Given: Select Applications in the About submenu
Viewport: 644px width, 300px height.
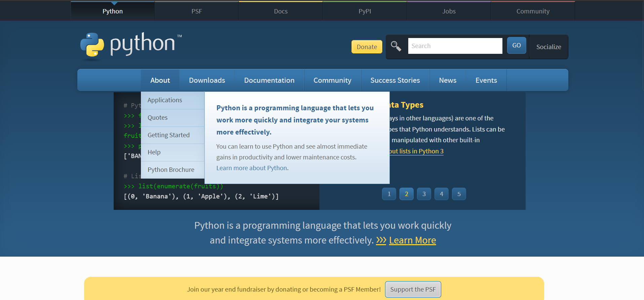Looking at the screenshot, I should (173, 100).
